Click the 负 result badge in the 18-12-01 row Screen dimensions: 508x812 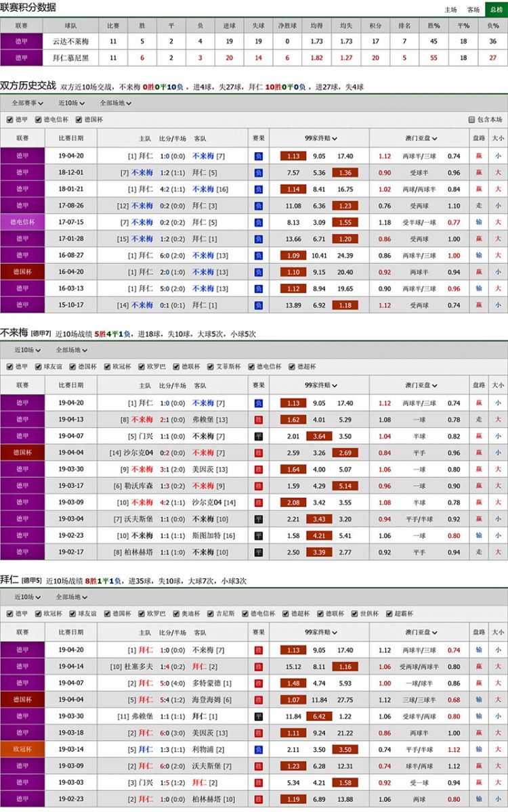coord(258,173)
